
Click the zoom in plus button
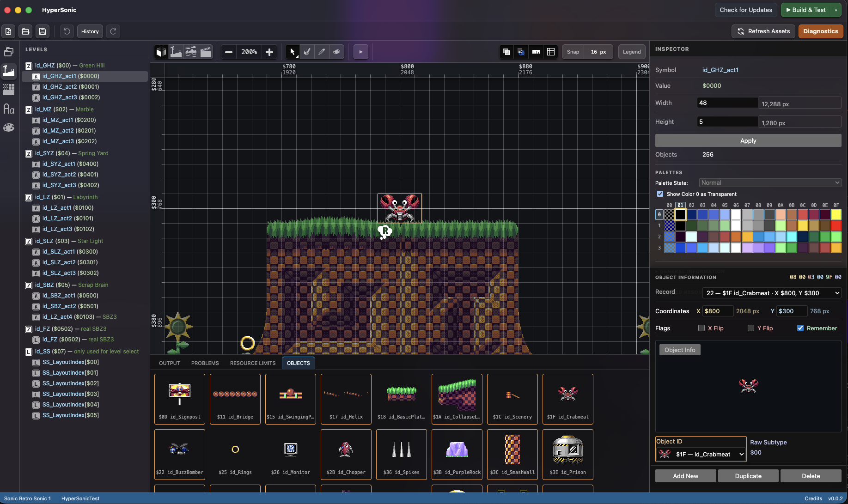269,52
